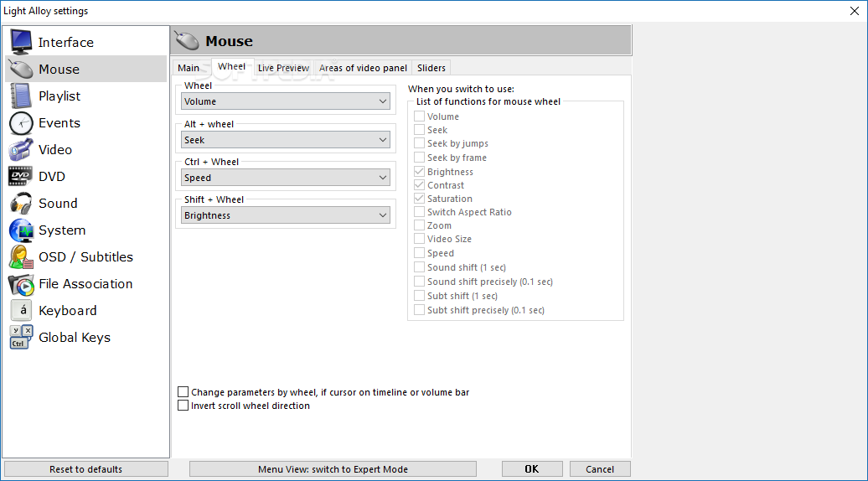The height and width of the screenshot is (481, 868).
Task: Confirm settings with OK button
Action: [532, 468]
